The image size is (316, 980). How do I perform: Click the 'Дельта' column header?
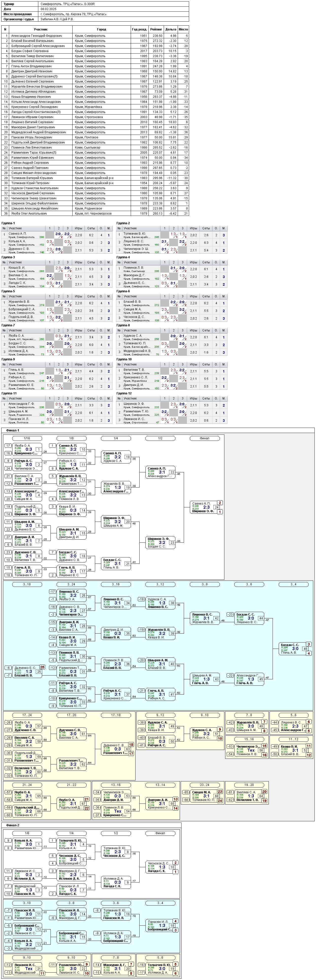point(171,29)
